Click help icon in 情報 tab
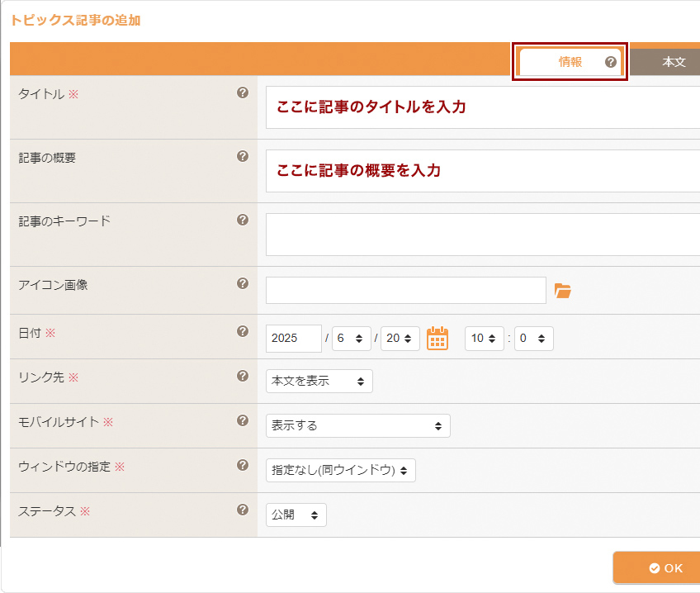This screenshot has height=593, width=700. 611,62
